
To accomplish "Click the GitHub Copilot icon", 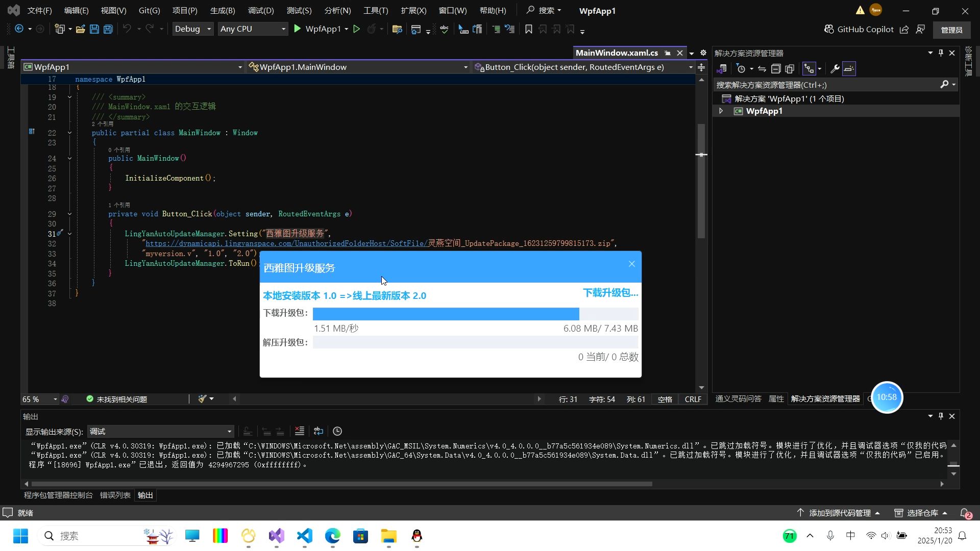I will pos(829,29).
